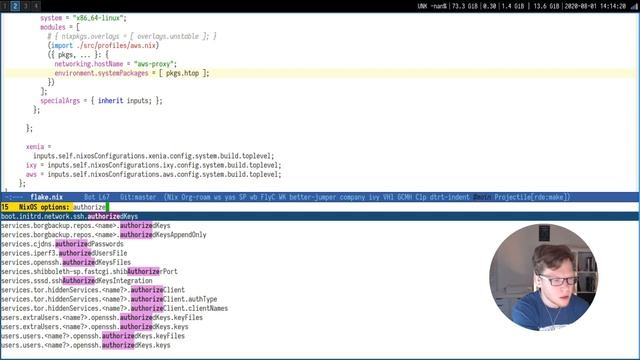Switch to workspace 4

click(36, 6)
